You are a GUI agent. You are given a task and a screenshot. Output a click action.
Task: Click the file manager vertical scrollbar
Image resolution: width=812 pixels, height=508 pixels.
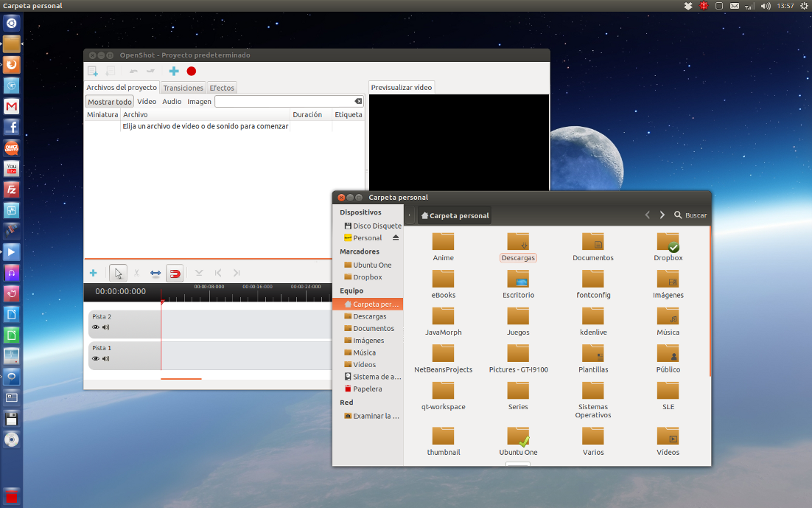point(710,302)
